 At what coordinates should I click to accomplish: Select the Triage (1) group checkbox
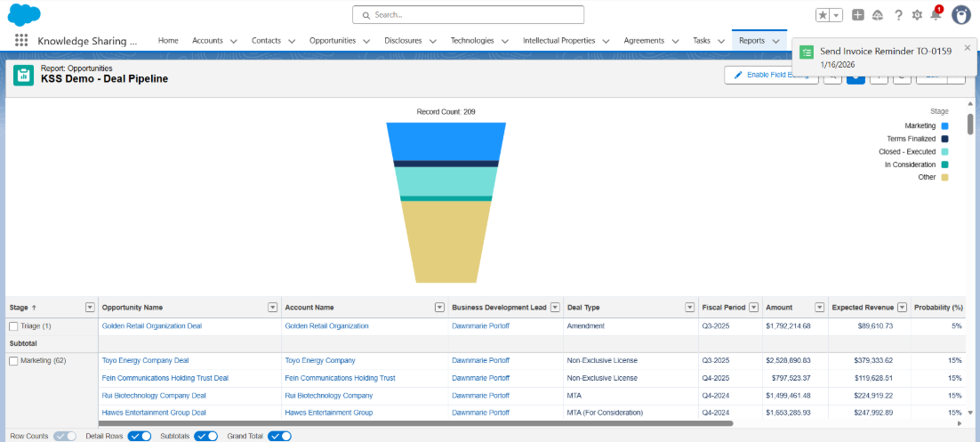13,326
